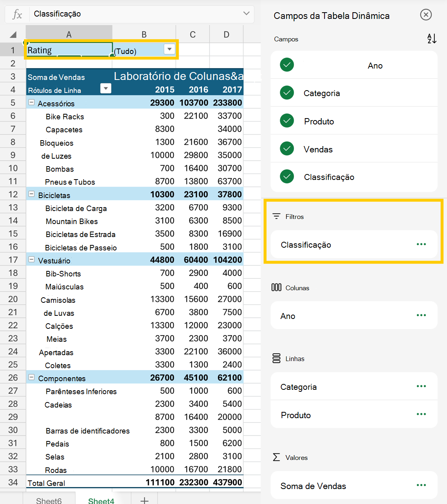Open options for Ano in Colunas
447x504 pixels.
pyautogui.click(x=421, y=315)
